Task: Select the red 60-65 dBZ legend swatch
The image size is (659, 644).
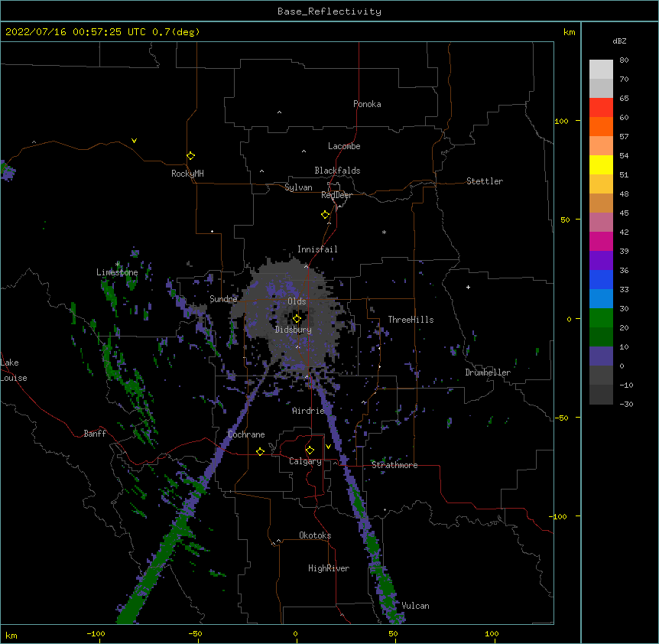Action: point(601,108)
